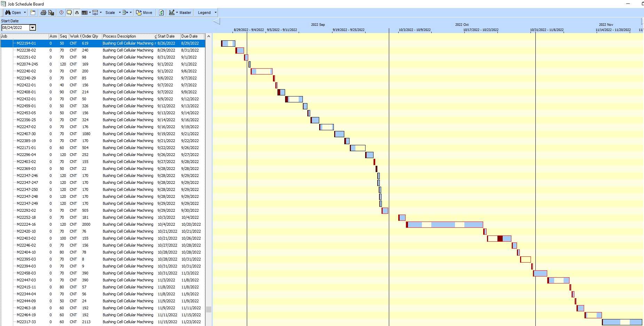Open the Start Date calendar dropdown
This screenshot has height=326, width=644.
[32, 28]
